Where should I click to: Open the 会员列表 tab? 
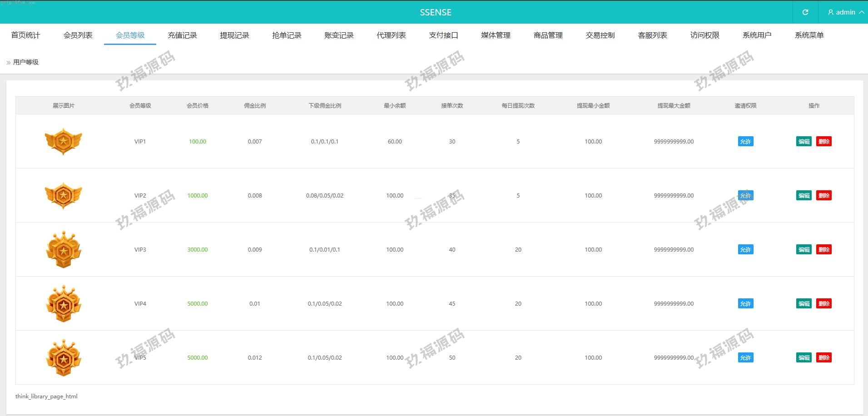click(x=78, y=35)
